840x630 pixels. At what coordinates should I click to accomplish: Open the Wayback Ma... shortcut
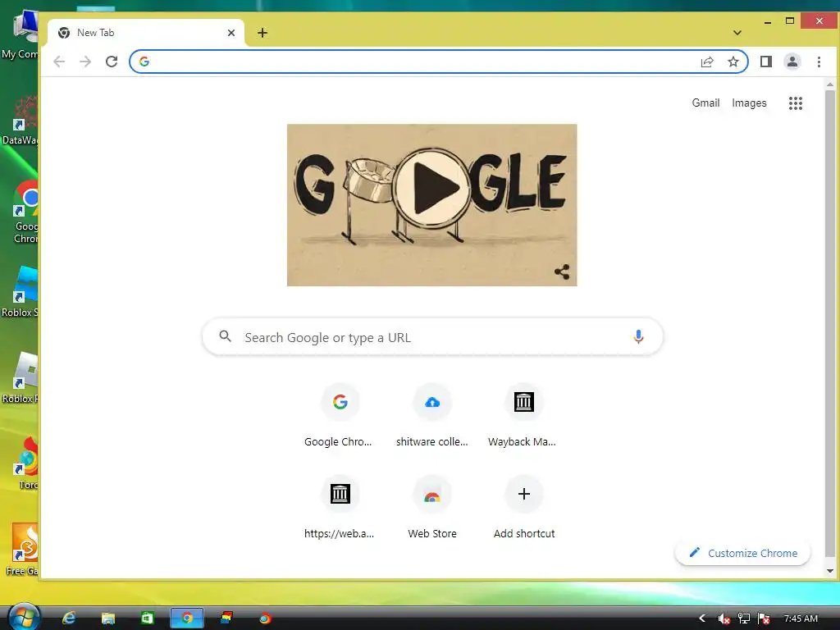(x=523, y=416)
